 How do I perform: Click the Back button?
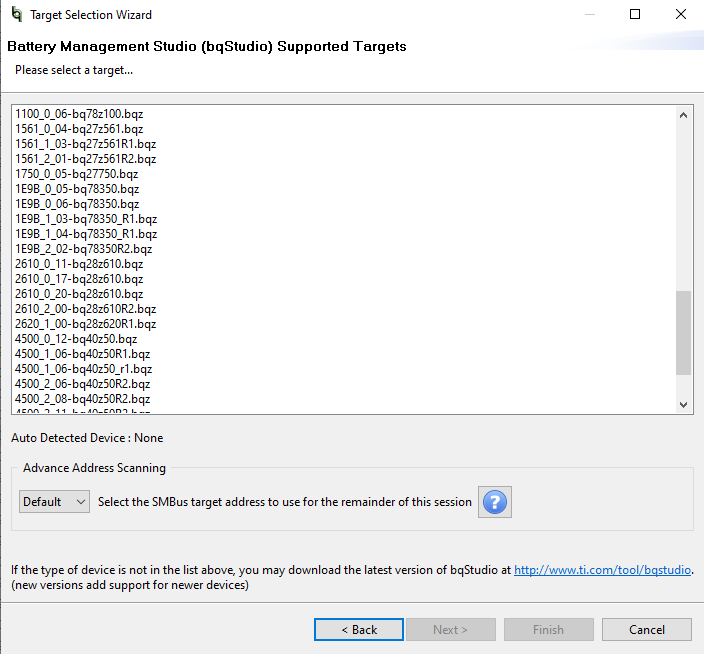[359, 629]
